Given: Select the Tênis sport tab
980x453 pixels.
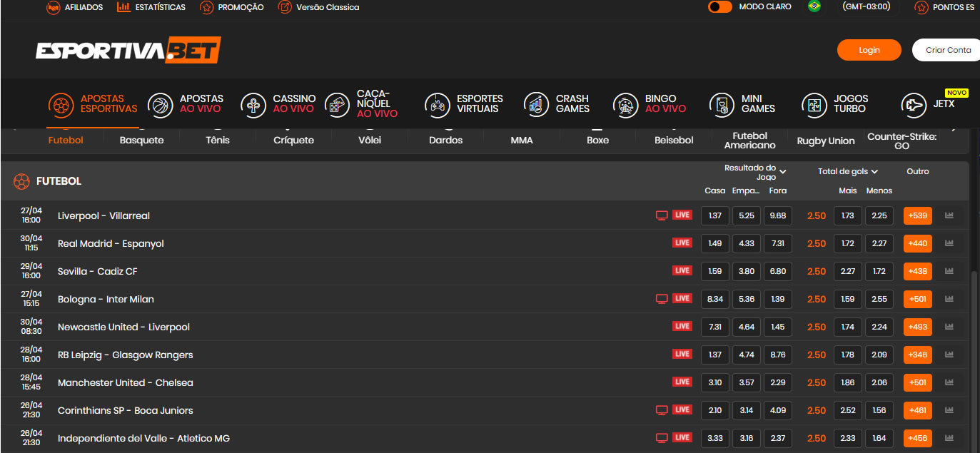Looking at the screenshot, I should (x=218, y=140).
